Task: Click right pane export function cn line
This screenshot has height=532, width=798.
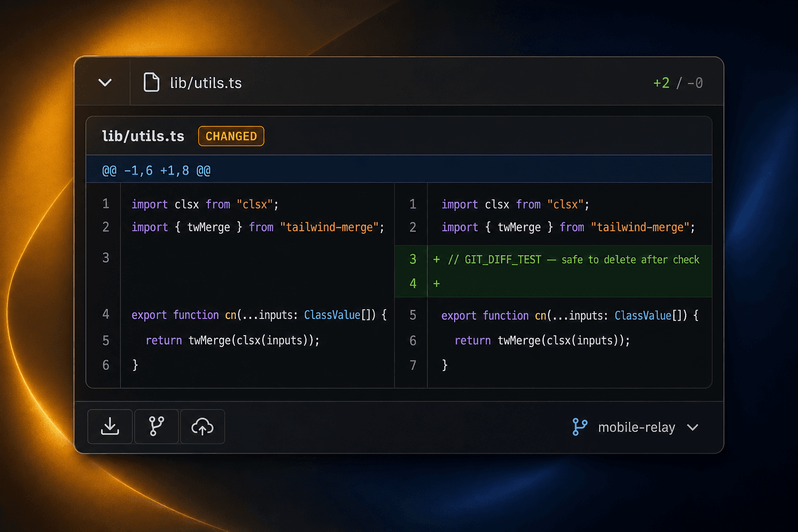Action: click(x=570, y=315)
